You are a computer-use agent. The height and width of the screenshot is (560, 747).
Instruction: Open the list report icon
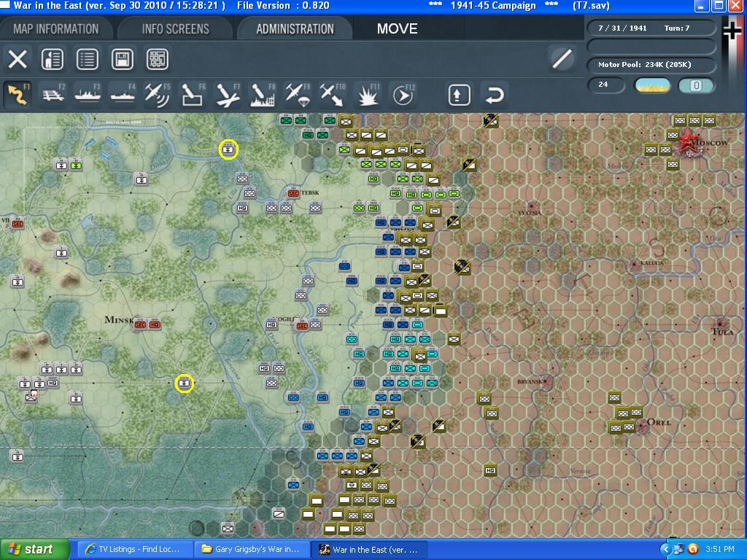88,60
